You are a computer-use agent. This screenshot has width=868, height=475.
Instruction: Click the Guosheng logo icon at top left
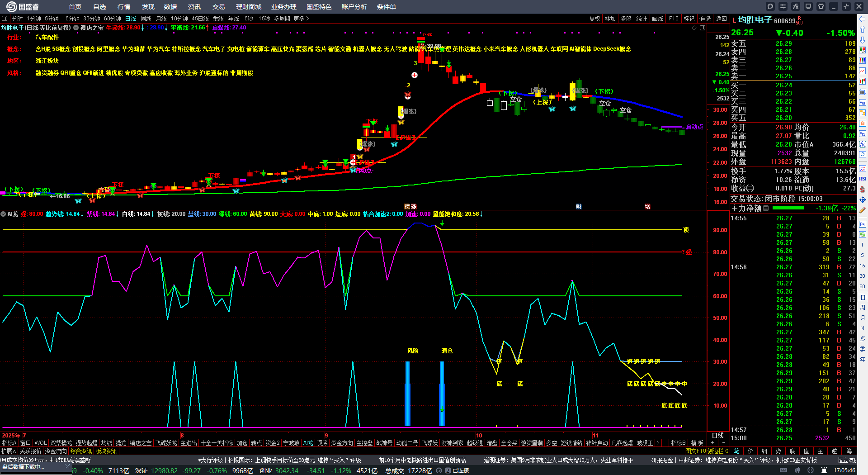(x=11, y=6)
